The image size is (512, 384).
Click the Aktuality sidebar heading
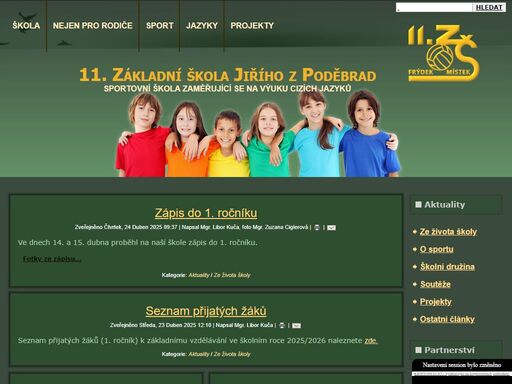pos(456,205)
